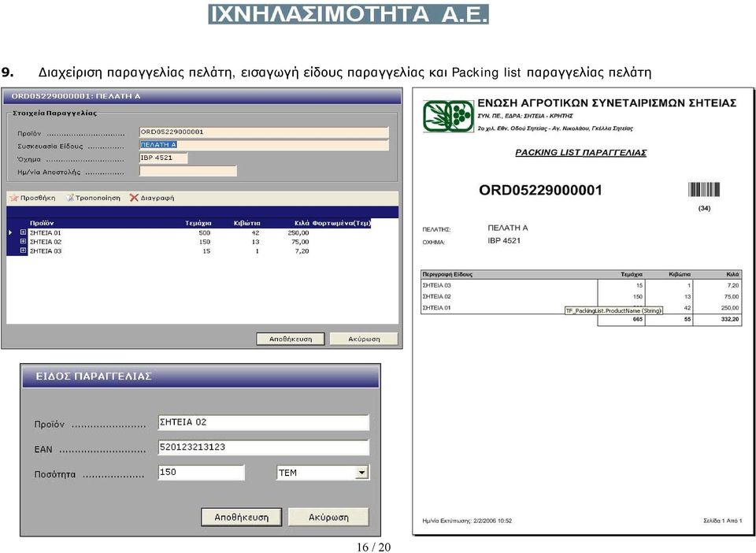Click the empty Ημ/νία Αποστολής field
The height and width of the screenshot is (553, 756).
click(x=188, y=171)
